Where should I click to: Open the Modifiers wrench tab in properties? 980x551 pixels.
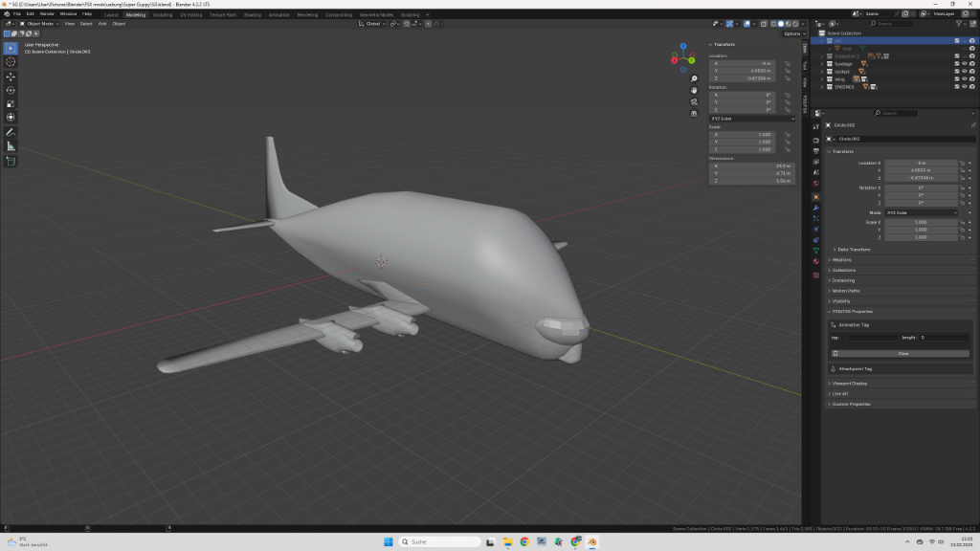pyautogui.click(x=815, y=208)
